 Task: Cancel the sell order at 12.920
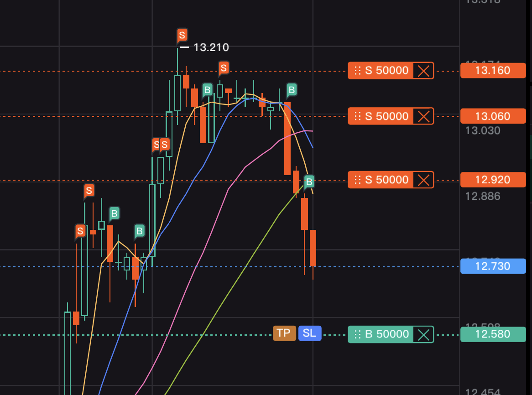(x=423, y=180)
